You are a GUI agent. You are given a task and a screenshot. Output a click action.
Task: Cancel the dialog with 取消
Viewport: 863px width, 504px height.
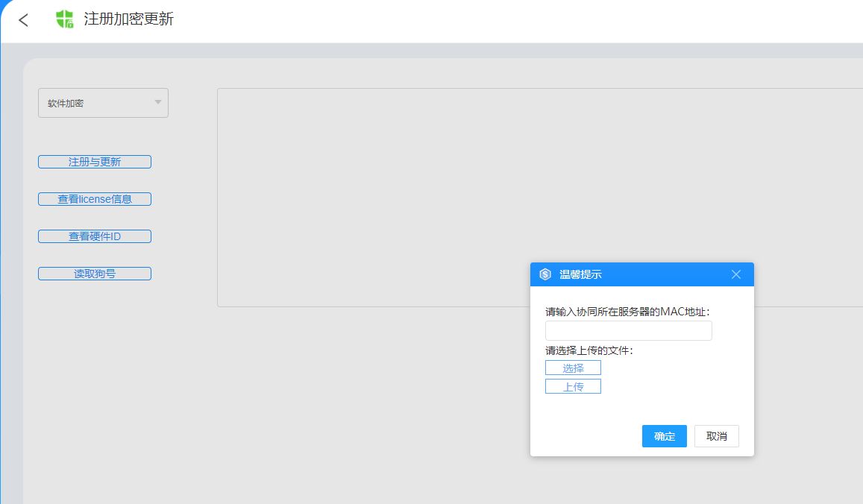(x=716, y=436)
